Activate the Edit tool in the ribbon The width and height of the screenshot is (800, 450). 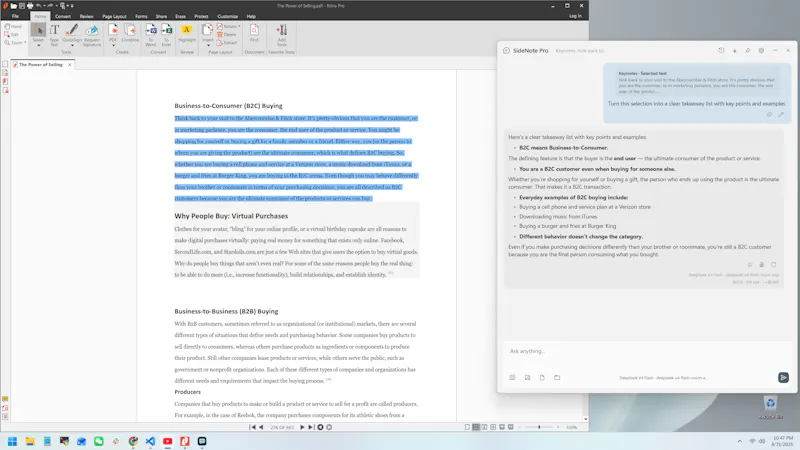pyautogui.click(x=13, y=34)
